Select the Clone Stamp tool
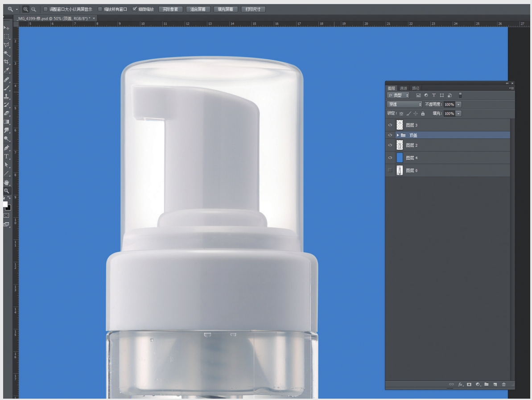 click(6, 96)
